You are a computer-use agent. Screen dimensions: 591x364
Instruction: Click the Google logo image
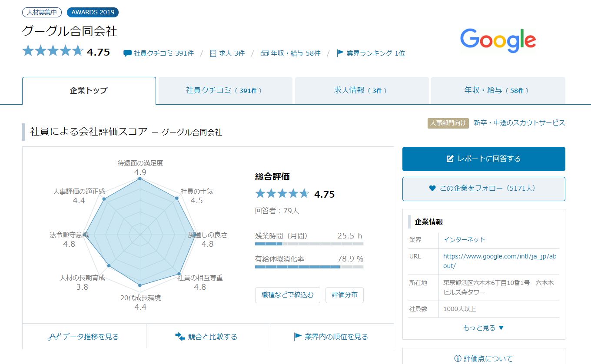(498, 41)
